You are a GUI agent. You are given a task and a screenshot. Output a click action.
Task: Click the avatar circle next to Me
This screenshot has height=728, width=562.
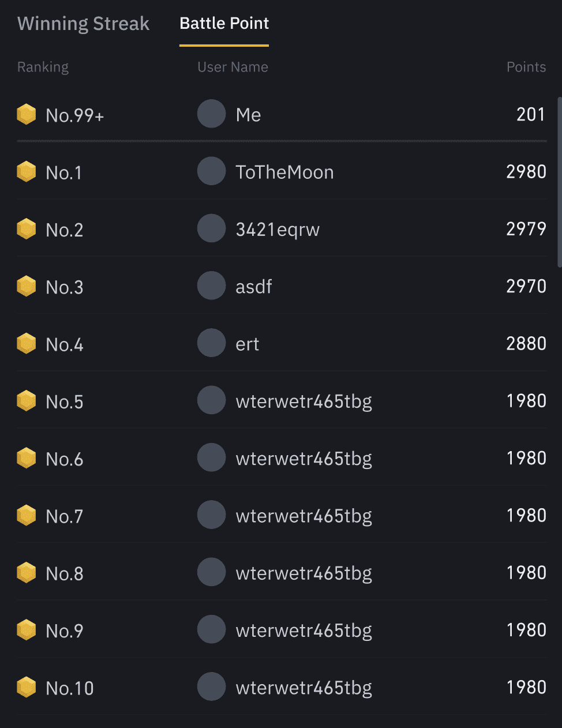pyautogui.click(x=211, y=114)
